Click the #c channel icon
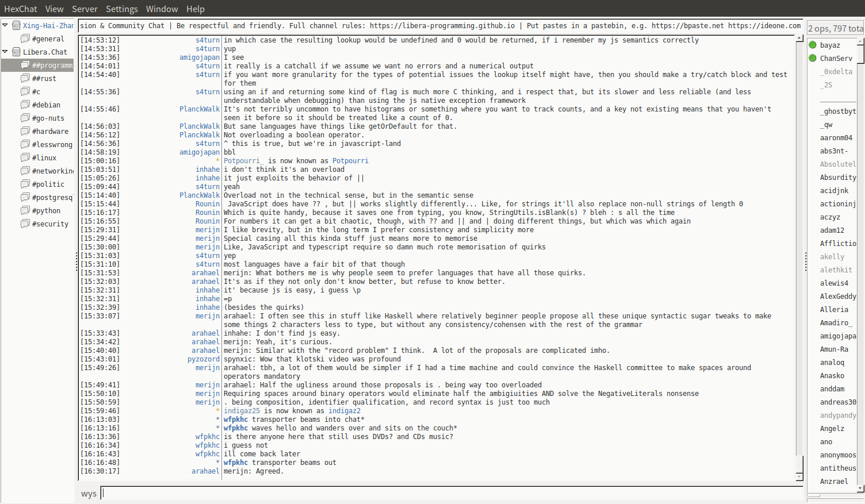 coord(25,91)
